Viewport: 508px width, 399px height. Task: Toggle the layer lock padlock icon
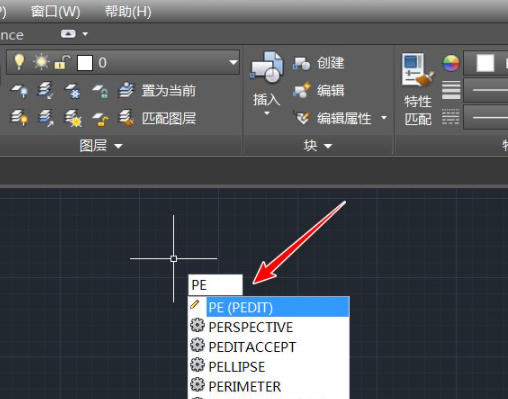pyautogui.click(x=62, y=62)
